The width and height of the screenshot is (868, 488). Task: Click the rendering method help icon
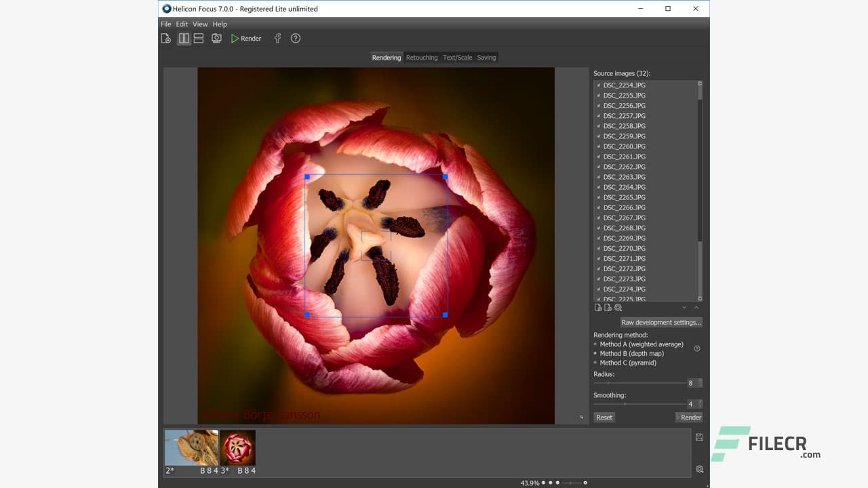point(697,348)
